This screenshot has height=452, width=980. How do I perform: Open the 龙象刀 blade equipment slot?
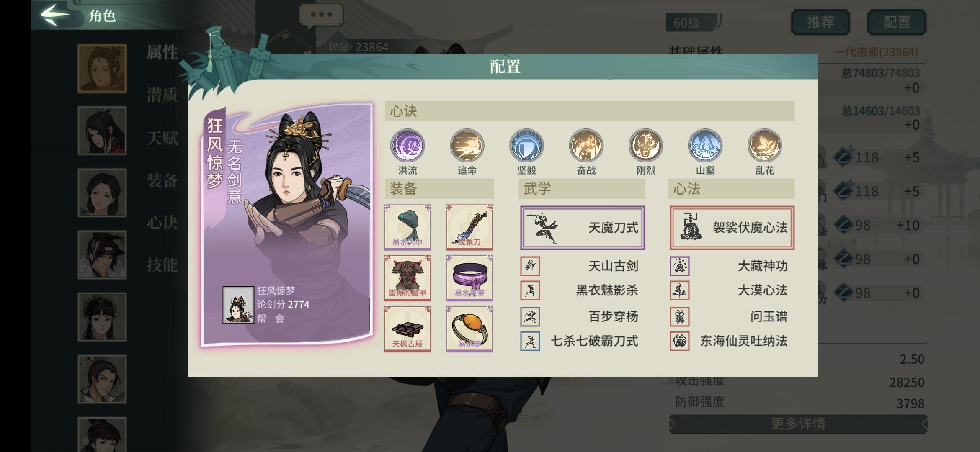pyautogui.click(x=469, y=227)
